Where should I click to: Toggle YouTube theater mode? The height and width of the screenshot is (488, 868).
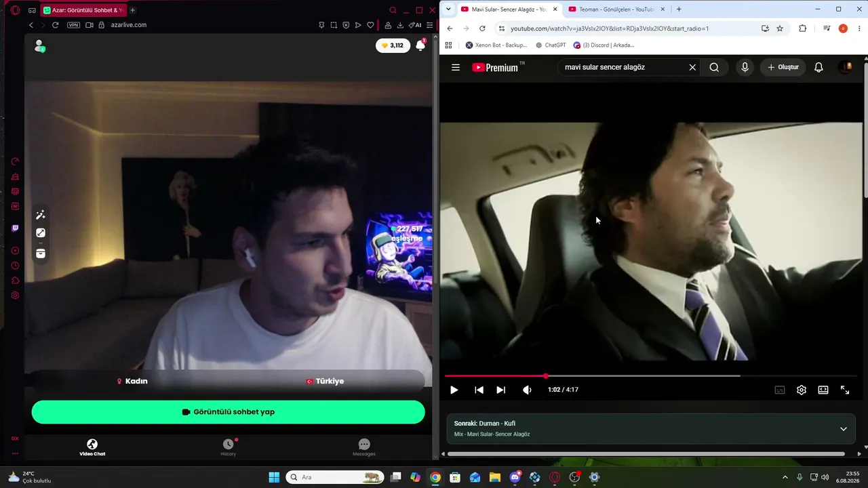[x=823, y=390]
